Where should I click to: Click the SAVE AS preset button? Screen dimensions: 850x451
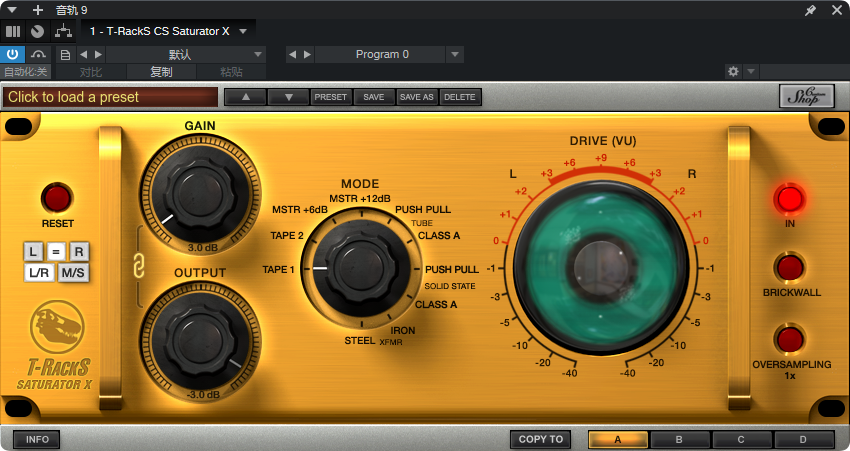(x=417, y=97)
